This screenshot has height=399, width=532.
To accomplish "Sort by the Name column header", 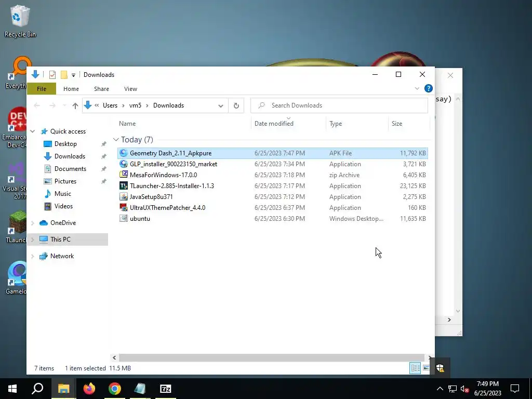I will click(127, 124).
